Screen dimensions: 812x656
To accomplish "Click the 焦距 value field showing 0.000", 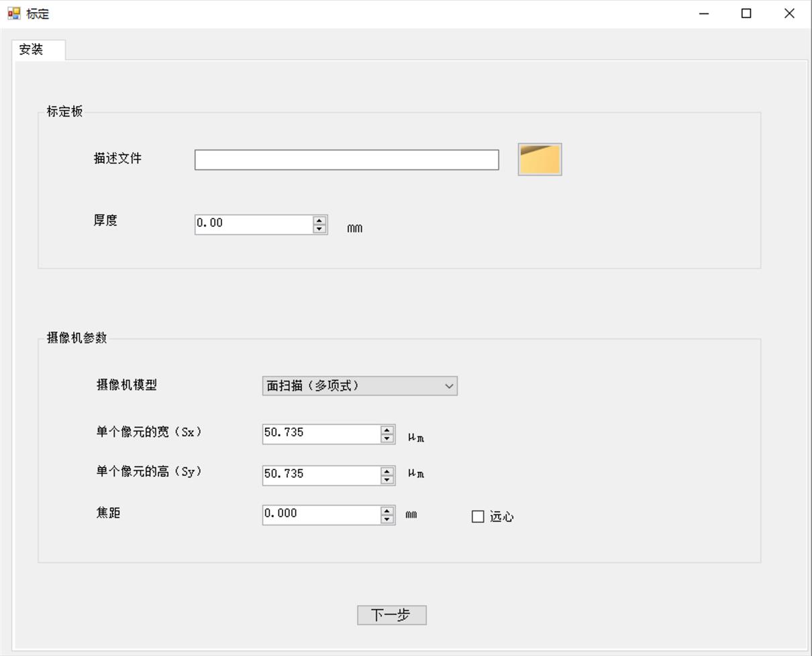I will pos(320,515).
